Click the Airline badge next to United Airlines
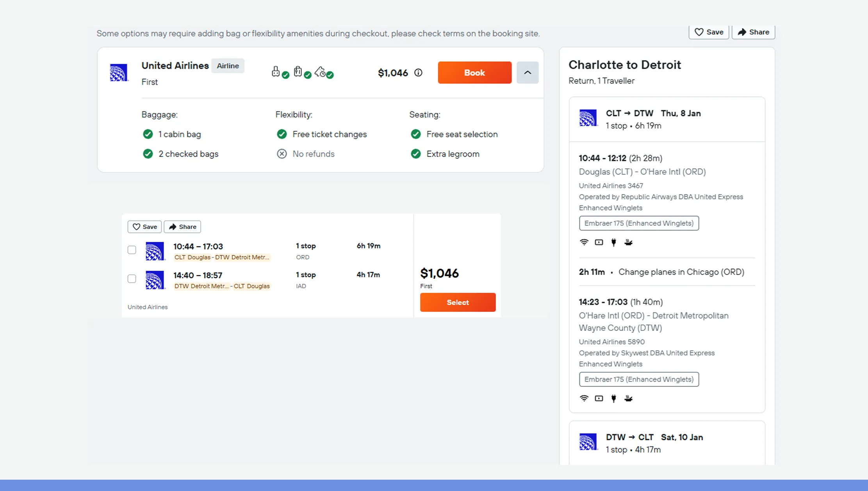 228,66
